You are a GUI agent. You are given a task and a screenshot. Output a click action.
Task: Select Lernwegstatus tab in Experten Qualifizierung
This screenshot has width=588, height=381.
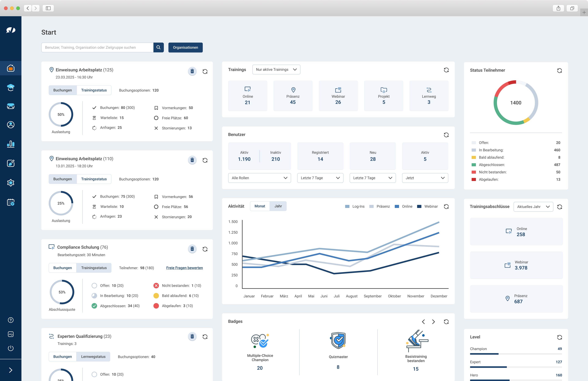93,356
